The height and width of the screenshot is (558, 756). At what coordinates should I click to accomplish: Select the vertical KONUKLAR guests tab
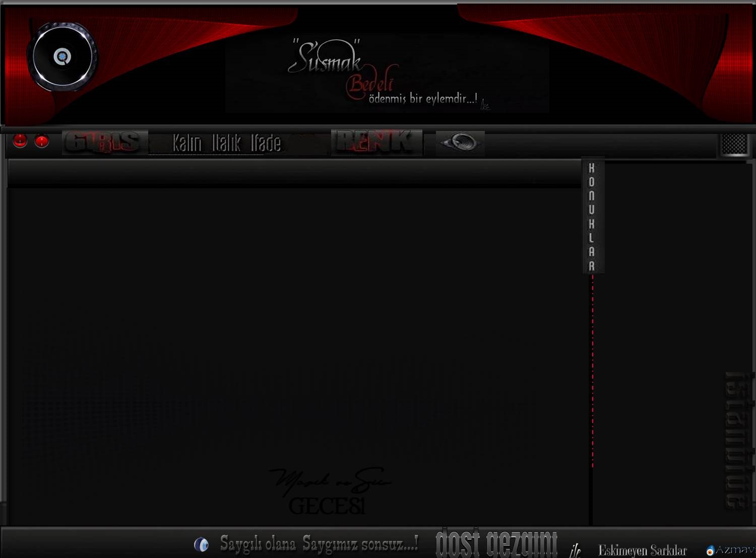592,217
